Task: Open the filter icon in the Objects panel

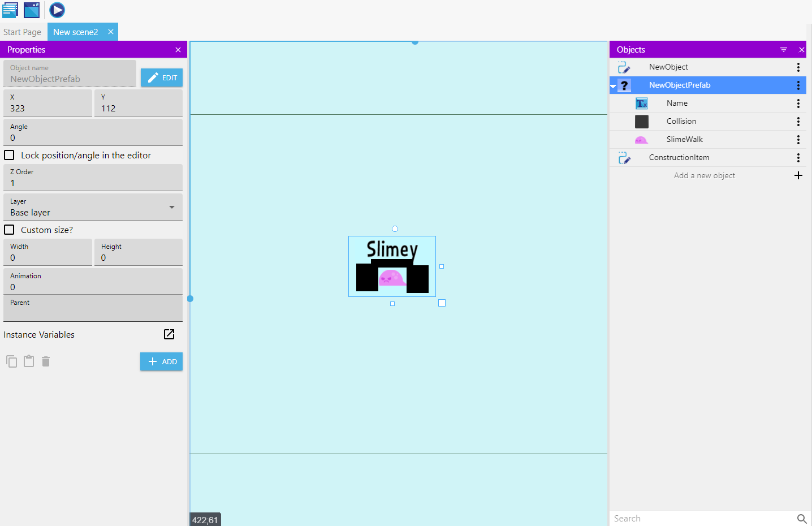Action: [783, 50]
